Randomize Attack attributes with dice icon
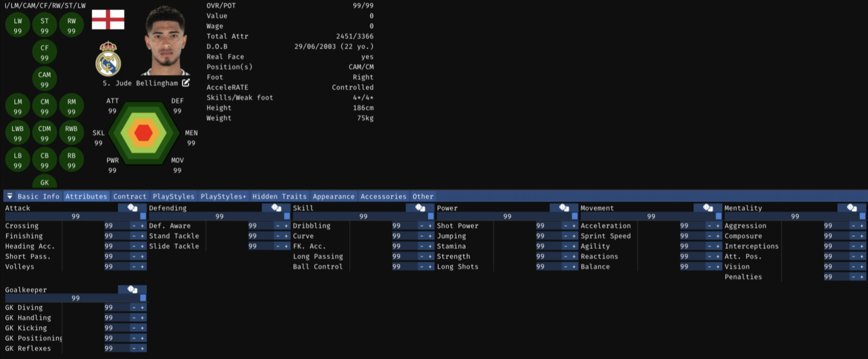 click(x=132, y=208)
